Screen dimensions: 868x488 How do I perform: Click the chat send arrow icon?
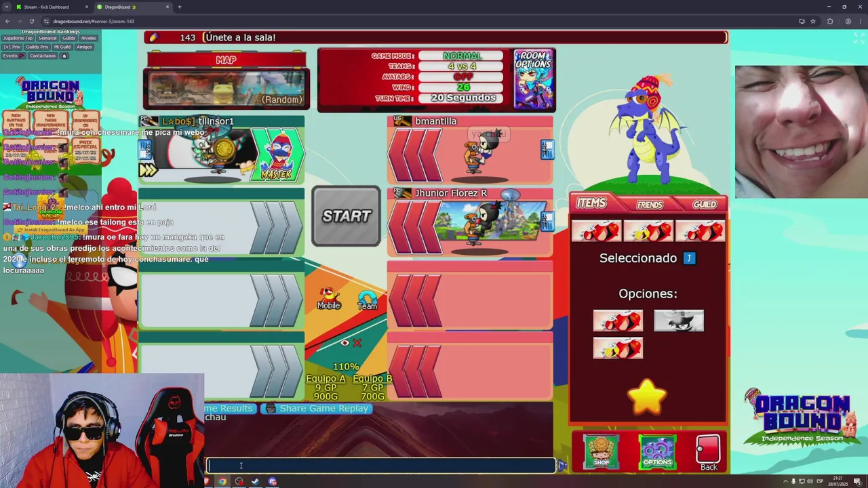click(x=561, y=466)
